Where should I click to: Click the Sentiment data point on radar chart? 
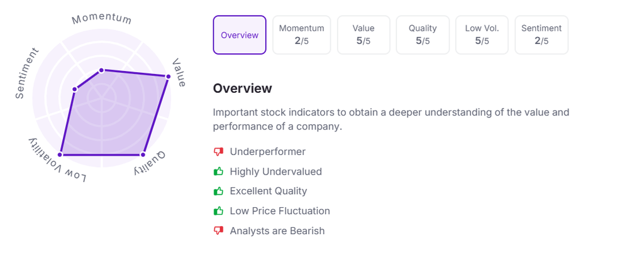[x=75, y=89]
